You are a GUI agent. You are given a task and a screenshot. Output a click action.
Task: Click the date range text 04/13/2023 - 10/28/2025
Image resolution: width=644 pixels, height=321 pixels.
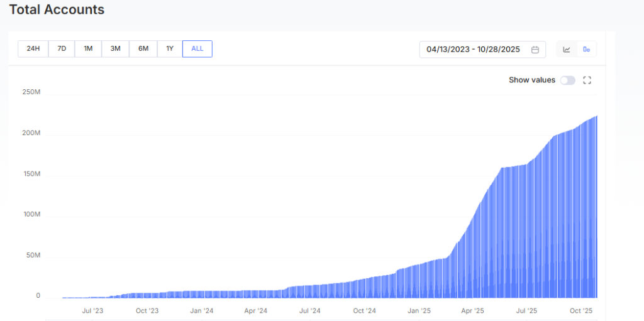[x=473, y=49]
